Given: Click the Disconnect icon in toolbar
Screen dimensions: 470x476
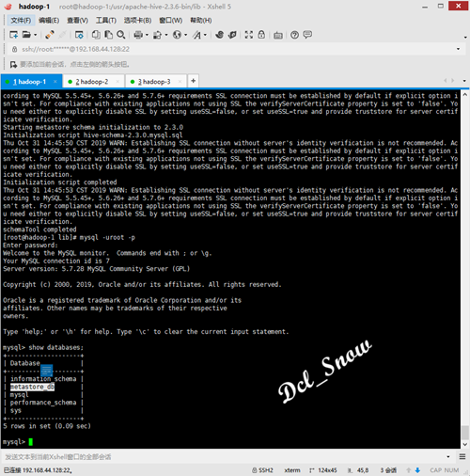Looking at the screenshot, I should (49, 35).
